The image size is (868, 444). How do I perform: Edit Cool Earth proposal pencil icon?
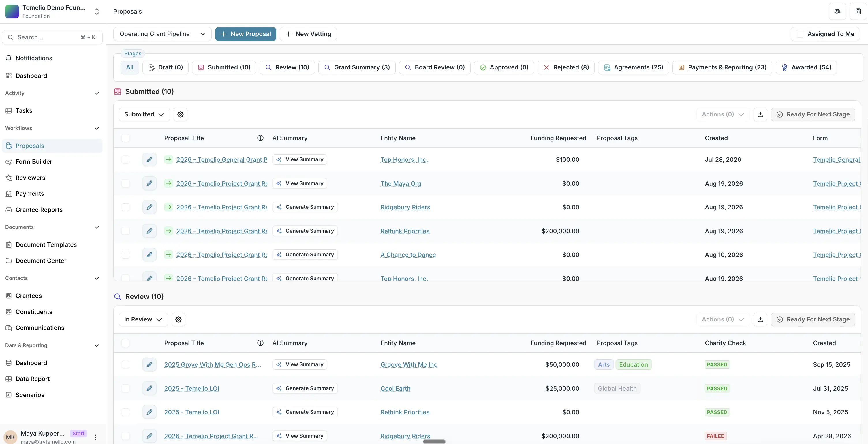pos(149,388)
